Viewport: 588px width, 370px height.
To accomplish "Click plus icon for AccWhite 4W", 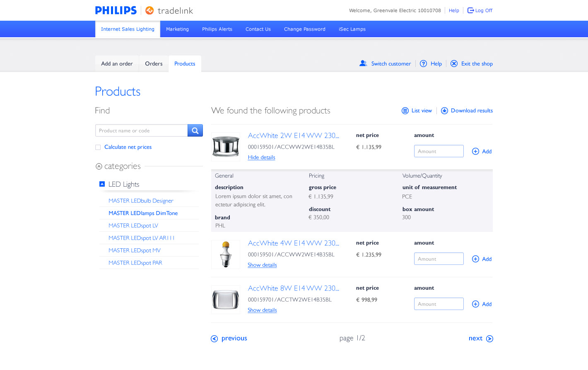I will tap(475, 259).
